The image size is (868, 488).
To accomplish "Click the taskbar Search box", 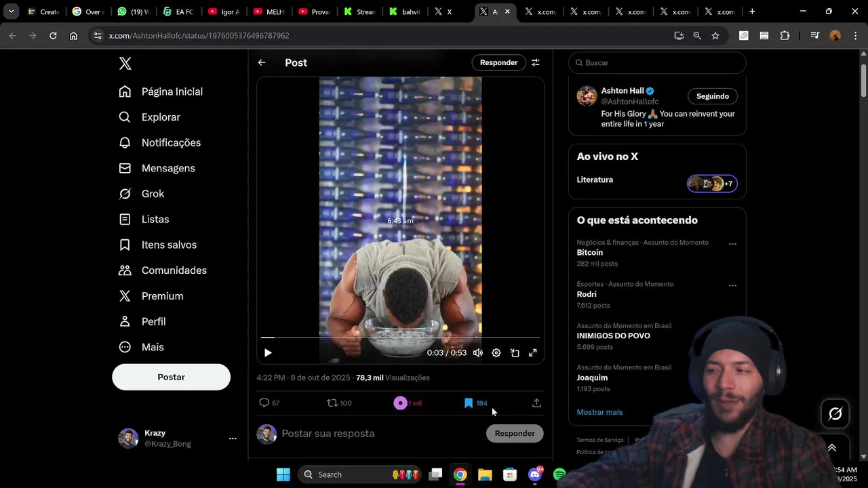I will click(361, 474).
